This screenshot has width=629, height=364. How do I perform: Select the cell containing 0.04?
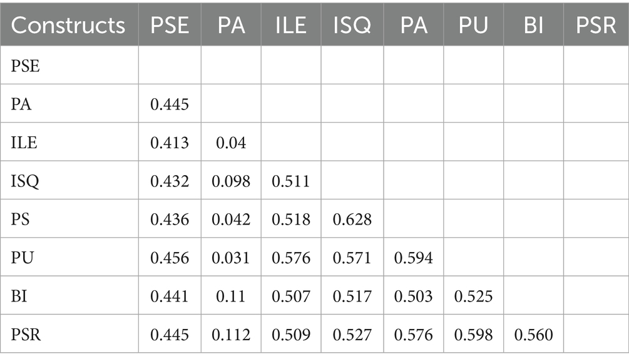[x=232, y=143]
